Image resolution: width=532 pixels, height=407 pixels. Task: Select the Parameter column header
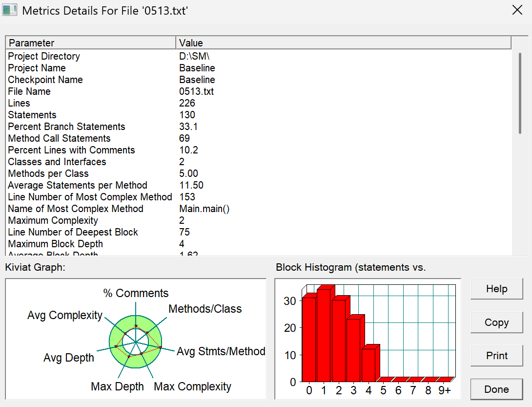click(91, 43)
